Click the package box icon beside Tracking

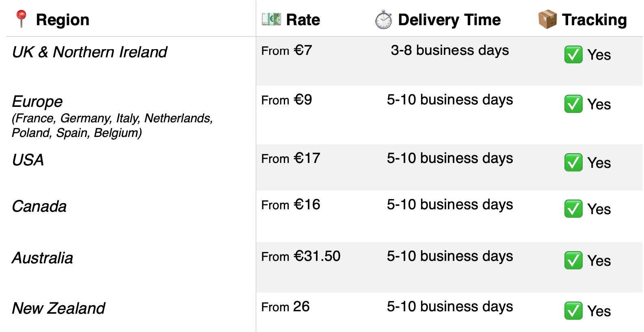547,20
